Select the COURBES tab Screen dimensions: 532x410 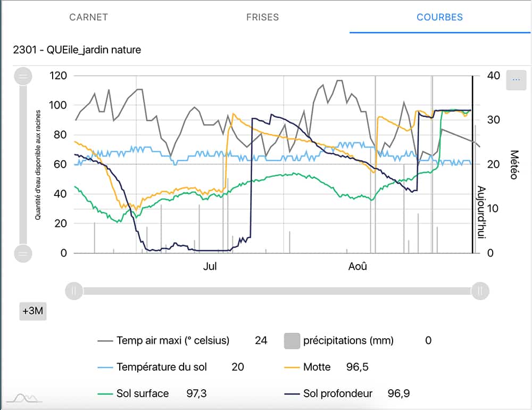pos(439,17)
